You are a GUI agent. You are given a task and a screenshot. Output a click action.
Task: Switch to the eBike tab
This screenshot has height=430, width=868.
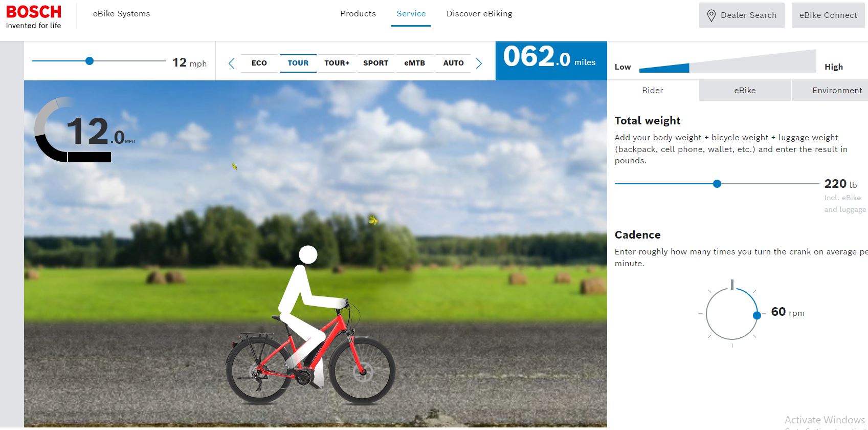[x=745, y=91]
